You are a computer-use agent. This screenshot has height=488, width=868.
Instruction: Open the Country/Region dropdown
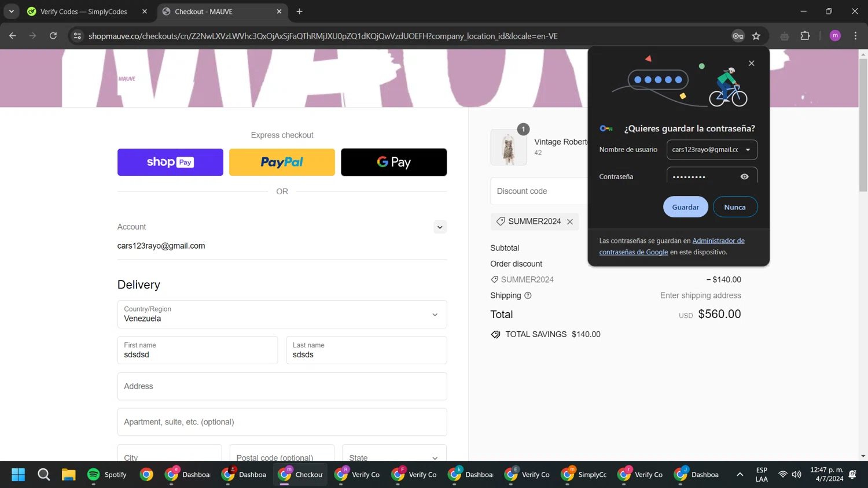pos(282,315)
